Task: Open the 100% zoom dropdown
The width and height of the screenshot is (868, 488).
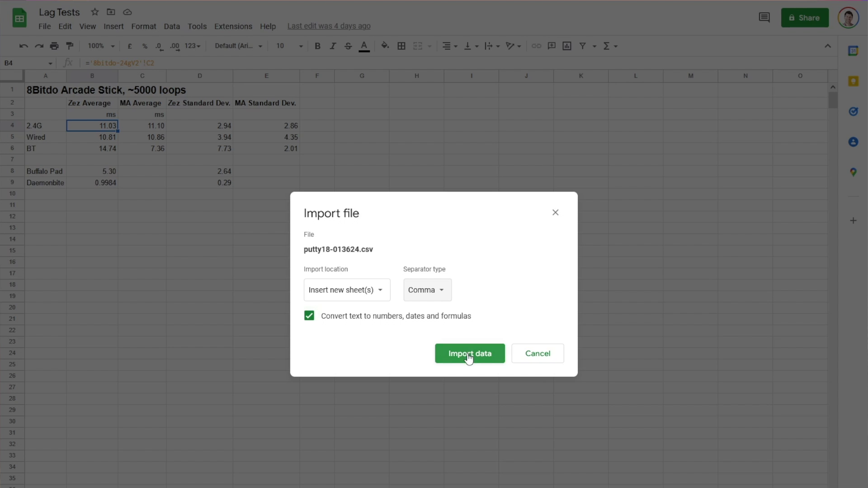Action: 101,46
